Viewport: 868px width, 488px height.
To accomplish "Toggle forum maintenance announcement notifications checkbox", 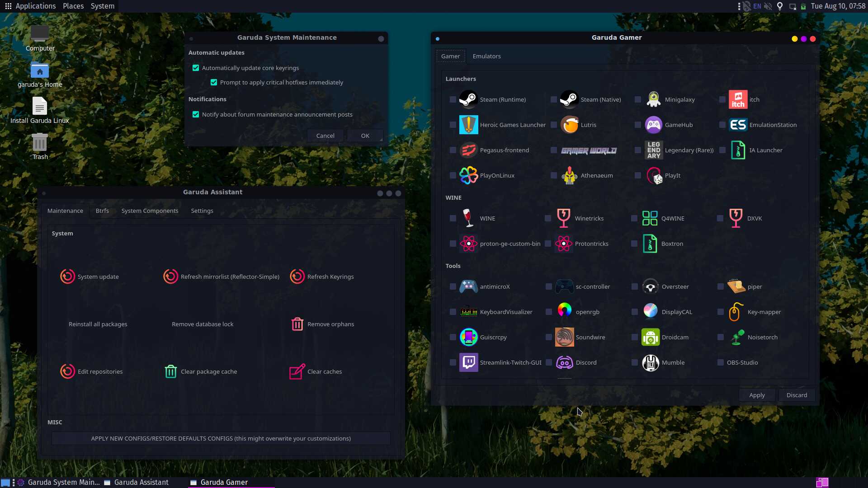I will tap(196, 114).
